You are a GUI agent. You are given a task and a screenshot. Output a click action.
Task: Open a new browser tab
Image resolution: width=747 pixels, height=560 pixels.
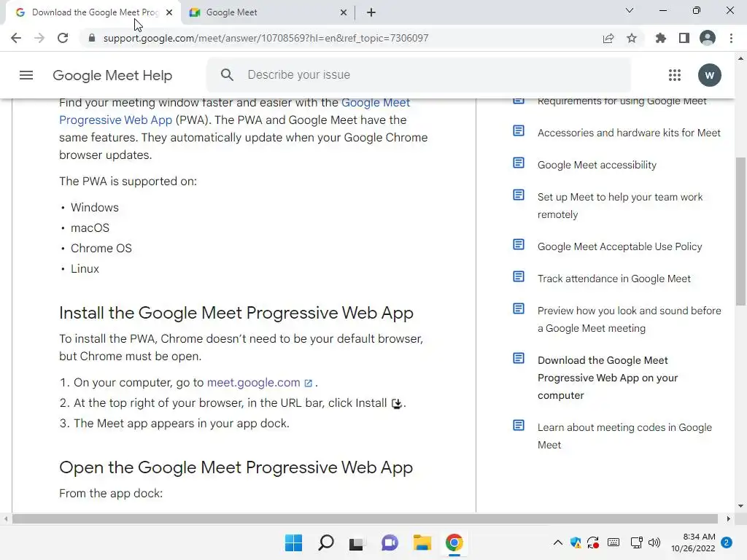(371, 12)
